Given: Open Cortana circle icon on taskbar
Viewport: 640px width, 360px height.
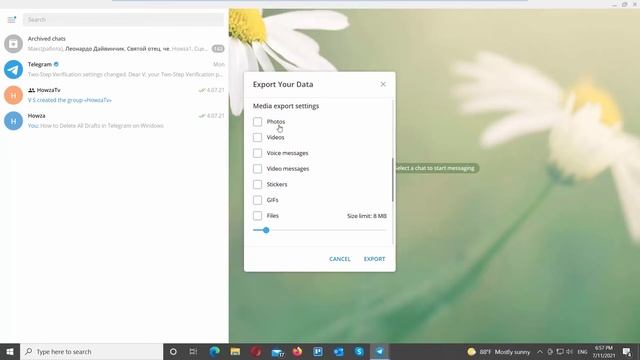Looking at the screenshot, I should (x=173, y=351).
